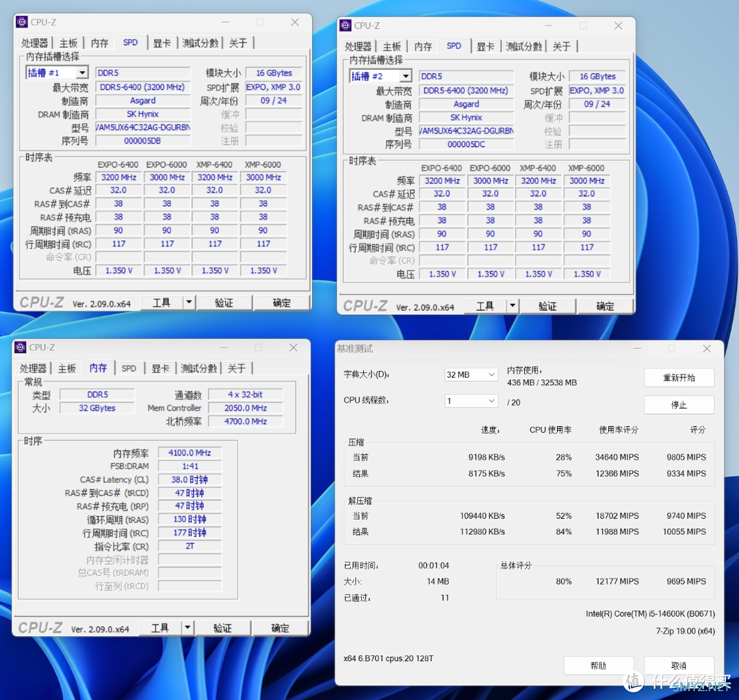The height and width of the screenshot is (700, 739).
Task: Switch to 主板 tab in memory CPU-Z window
Action: [67, 368]
